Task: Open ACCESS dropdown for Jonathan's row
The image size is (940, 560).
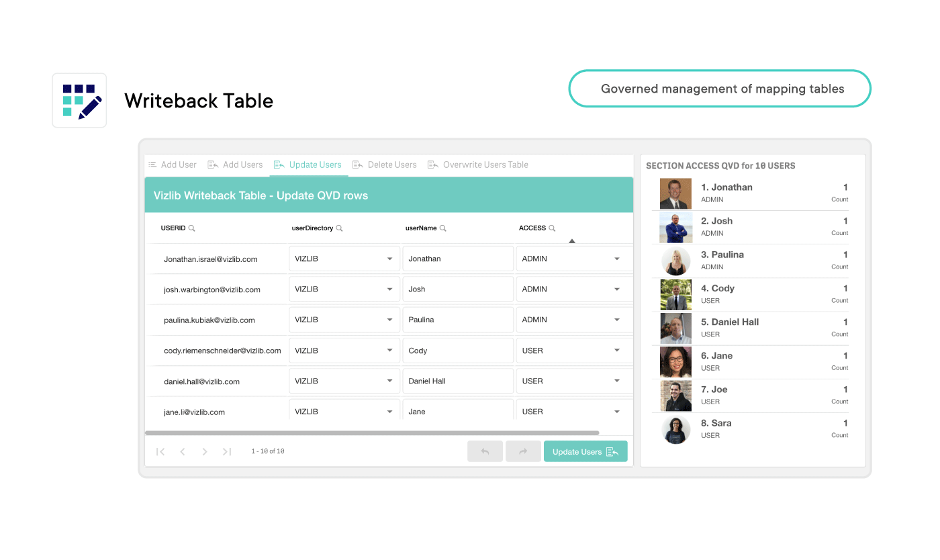Action: (x=575, y=259)
